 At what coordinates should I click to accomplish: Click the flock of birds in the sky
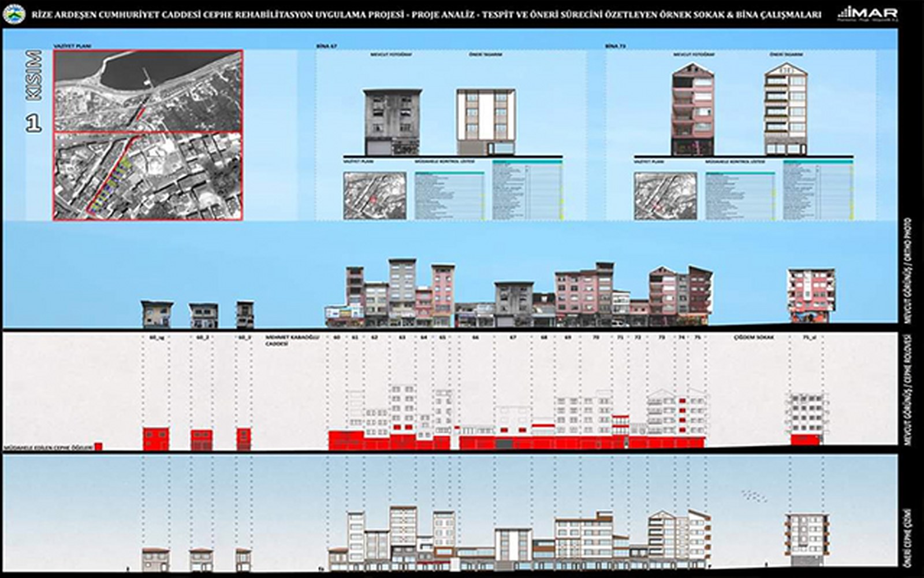coord(755,495)
